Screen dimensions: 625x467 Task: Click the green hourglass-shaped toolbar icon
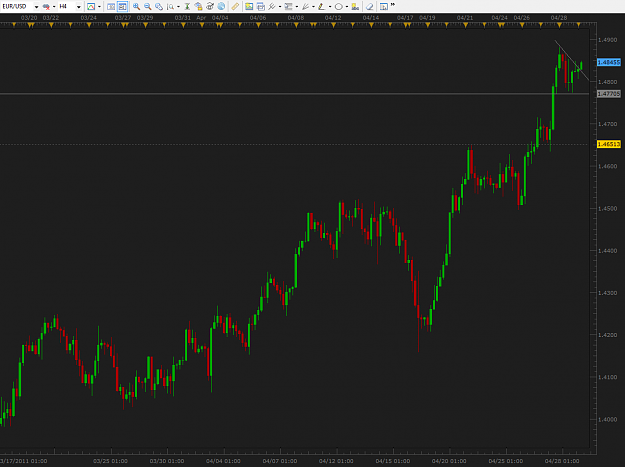[x=187, y=6]
